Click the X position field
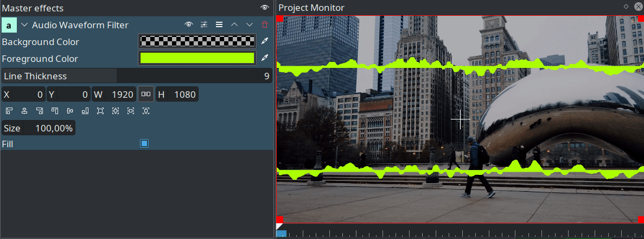 coord(23,95)
